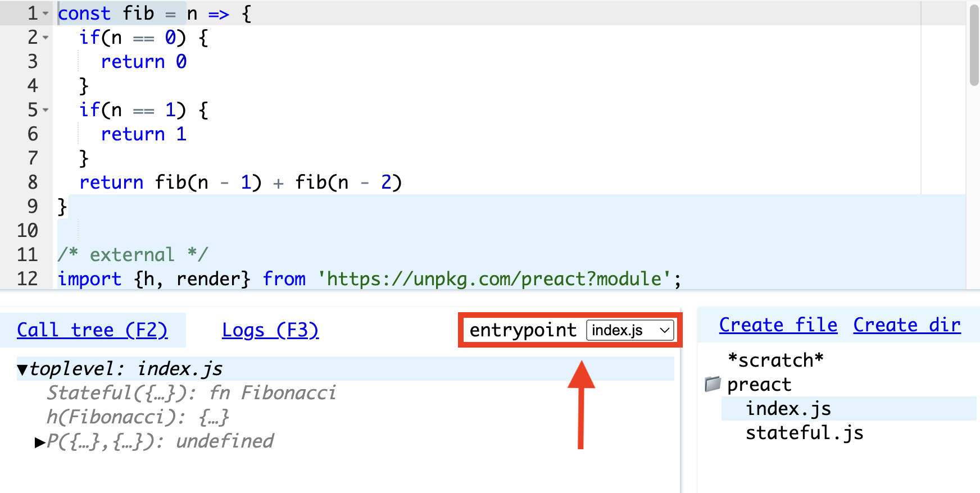Image resolution: width=980 pixels, height=493 pixels.
Task: Select the Stateful fn Fibonacci call entry
Action: (x=191, y=393)
